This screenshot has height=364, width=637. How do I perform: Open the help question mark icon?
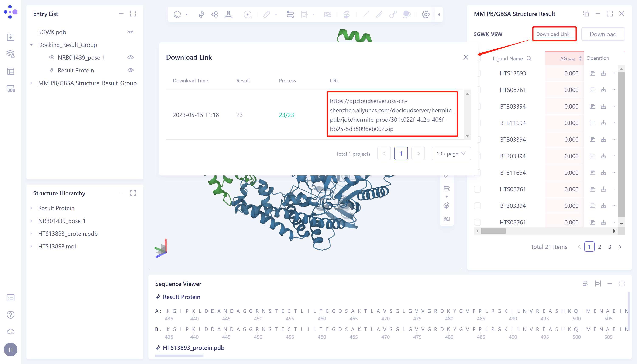coord(10,315)
